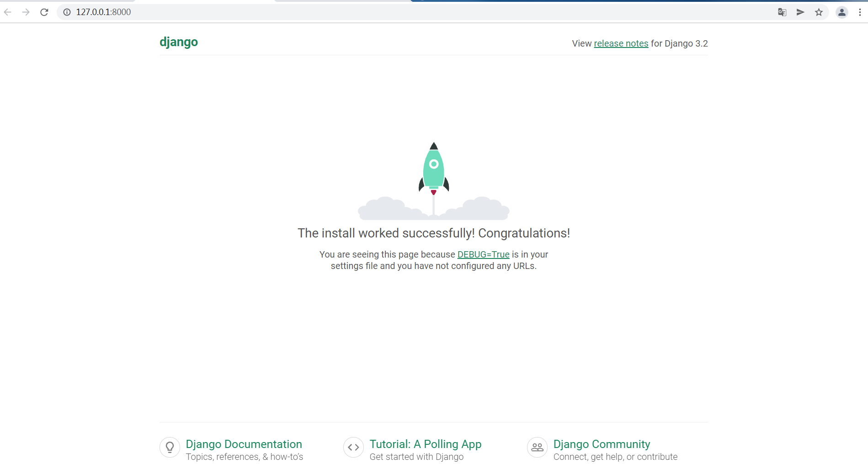Open the DEBUG=True link

(483, 254)
